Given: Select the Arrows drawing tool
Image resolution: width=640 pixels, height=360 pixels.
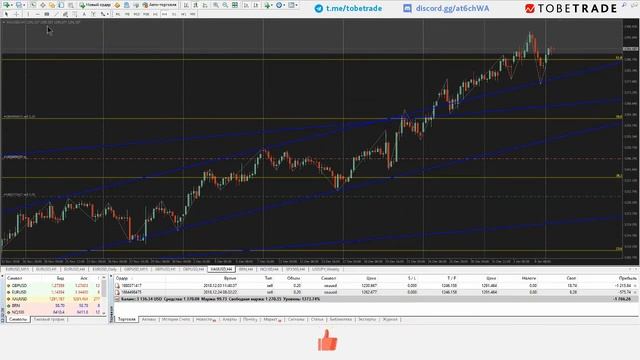Looking at the screenshot, I should point(102,14).
